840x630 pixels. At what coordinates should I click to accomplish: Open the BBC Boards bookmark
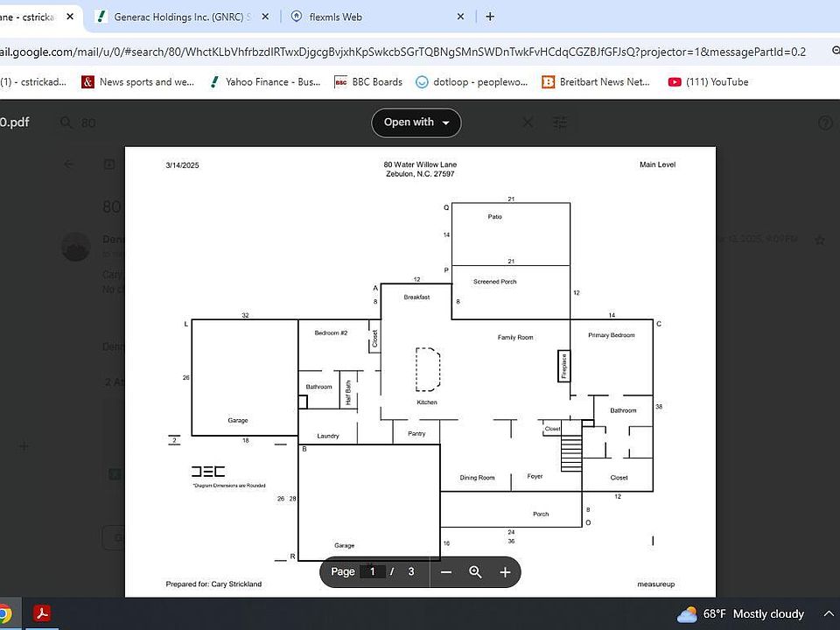click(x=368, y=82)
